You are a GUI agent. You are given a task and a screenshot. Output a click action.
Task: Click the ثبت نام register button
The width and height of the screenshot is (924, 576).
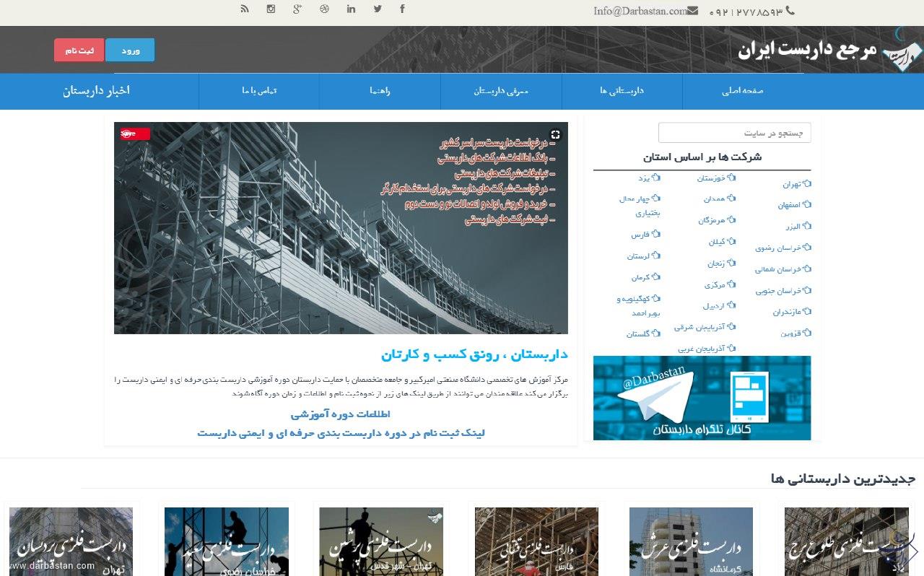(79, 50)
